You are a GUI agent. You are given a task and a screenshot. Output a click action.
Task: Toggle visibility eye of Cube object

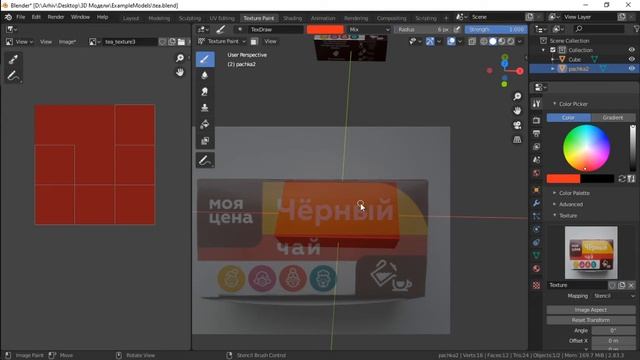(x=631, y=59)
